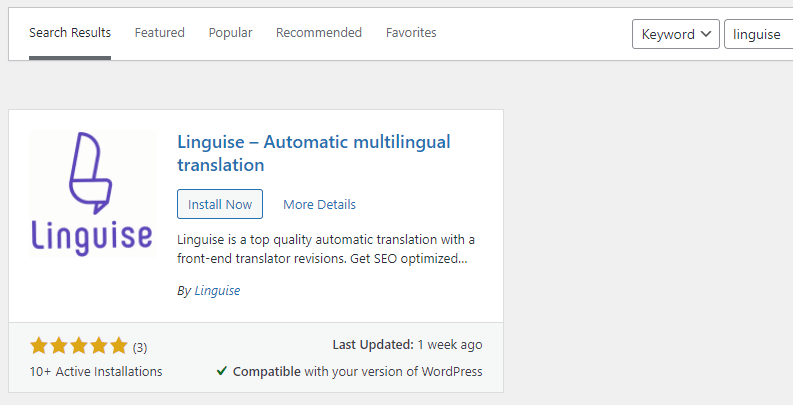793x405 pixels.
Task: Open the Search Results tab
Action: [x=70, y=33]
